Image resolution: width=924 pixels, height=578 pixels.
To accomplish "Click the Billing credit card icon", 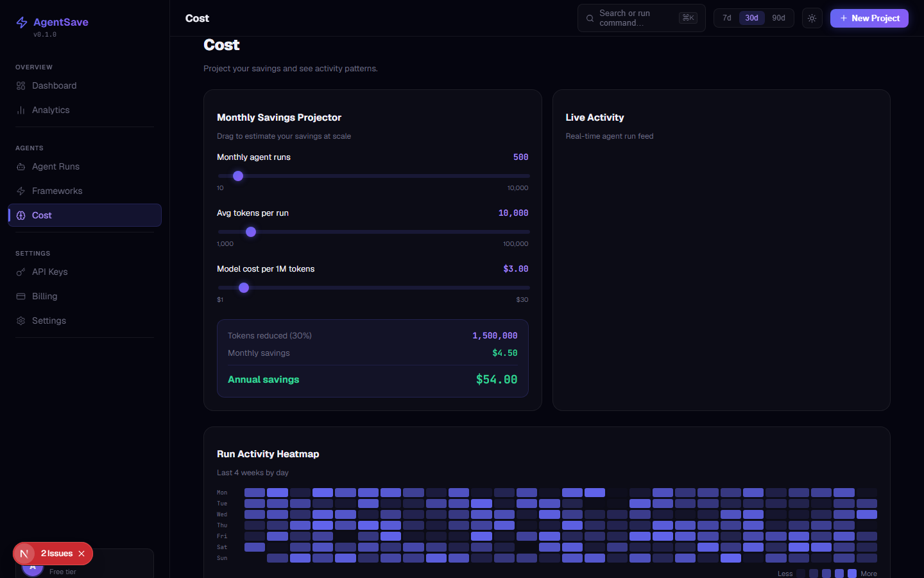I will [21, 297].
